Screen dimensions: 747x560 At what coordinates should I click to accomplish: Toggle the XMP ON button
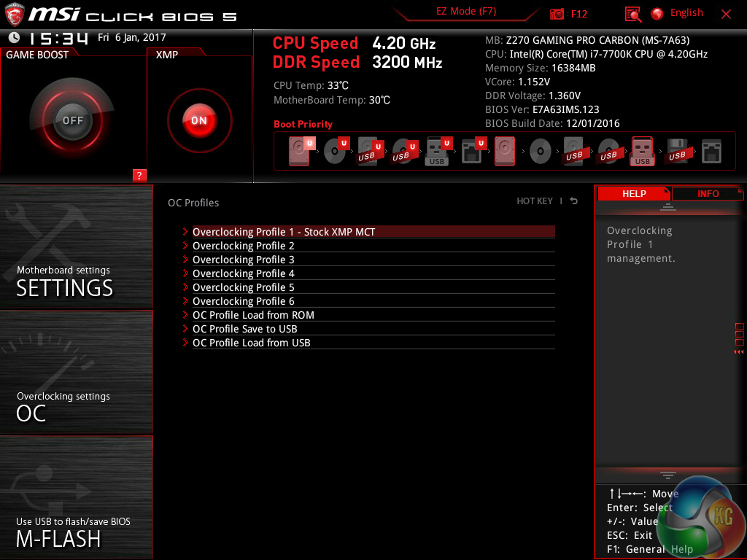pyautogui.click(x=200, y=120)
